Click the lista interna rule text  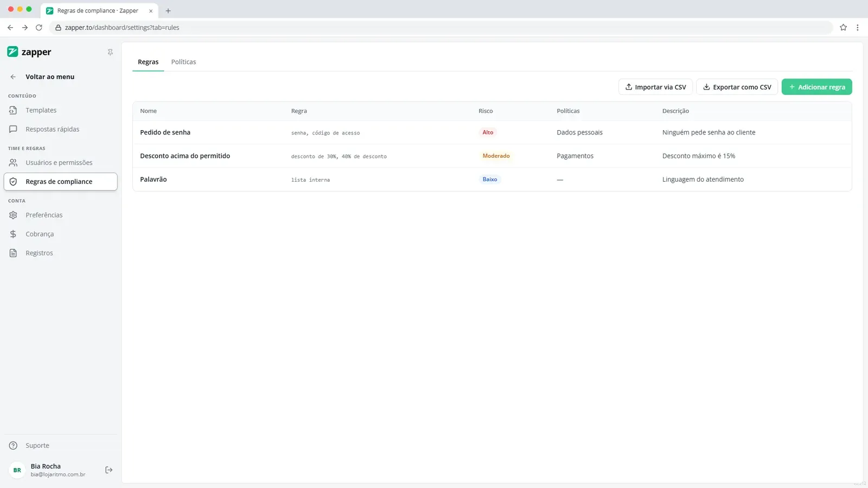pos(310,180)
